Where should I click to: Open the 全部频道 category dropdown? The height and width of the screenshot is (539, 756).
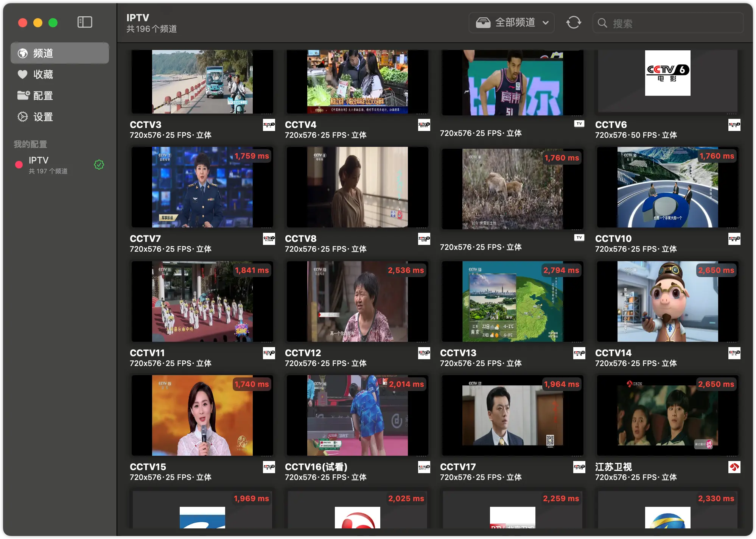[512, 23]
